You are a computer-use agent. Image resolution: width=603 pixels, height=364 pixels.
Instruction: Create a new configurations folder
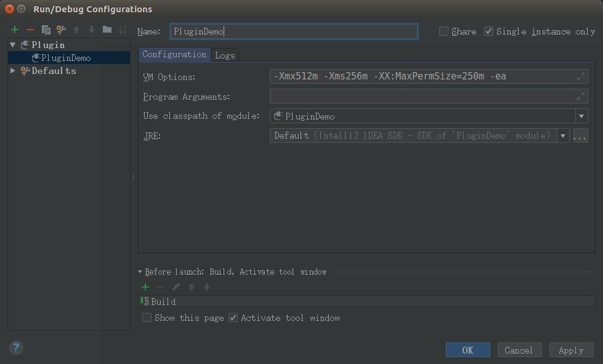pyautogui.click(x=107, y=30)
